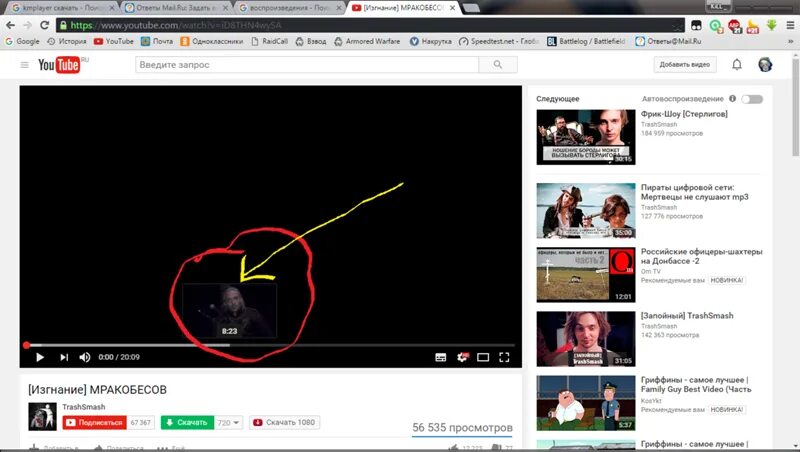
Task: Click the Добавить видео button
Action: [x=685, y=65]
